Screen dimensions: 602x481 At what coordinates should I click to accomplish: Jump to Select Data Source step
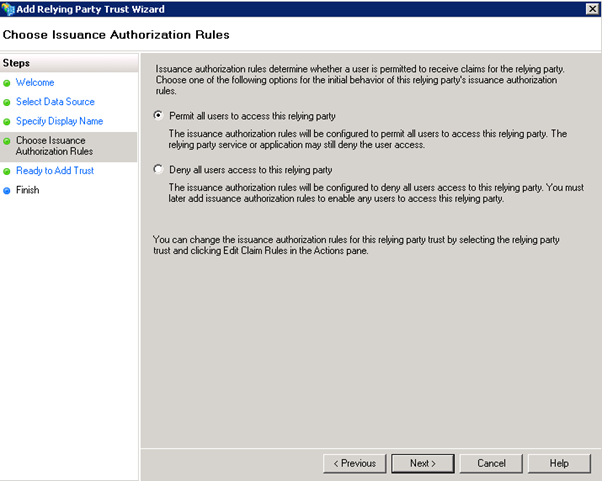pos(55,102)
